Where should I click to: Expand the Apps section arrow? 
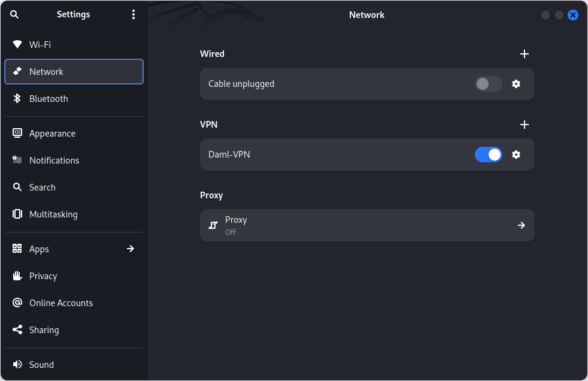click(130, 249)
